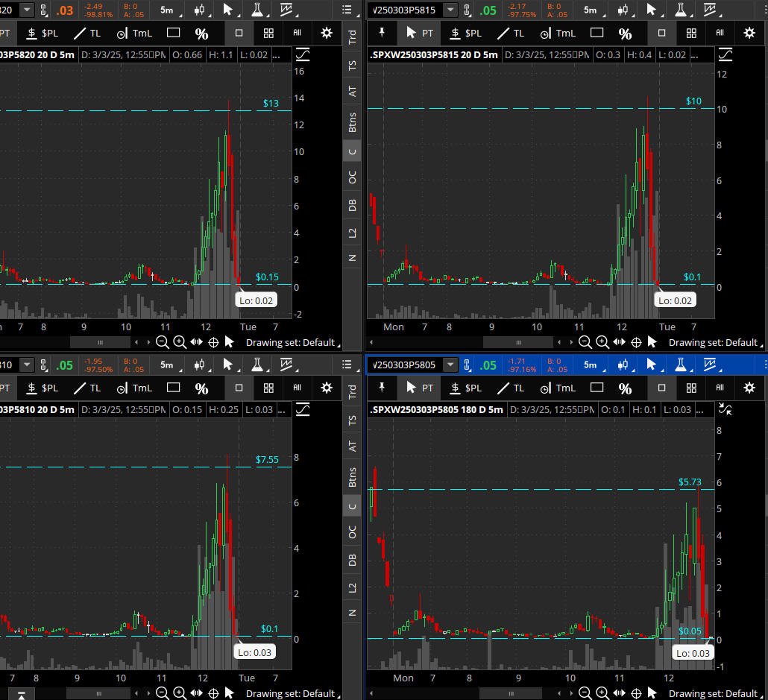
Task: Open the Trd tab on the vertical sidebar
Action: 352,37
